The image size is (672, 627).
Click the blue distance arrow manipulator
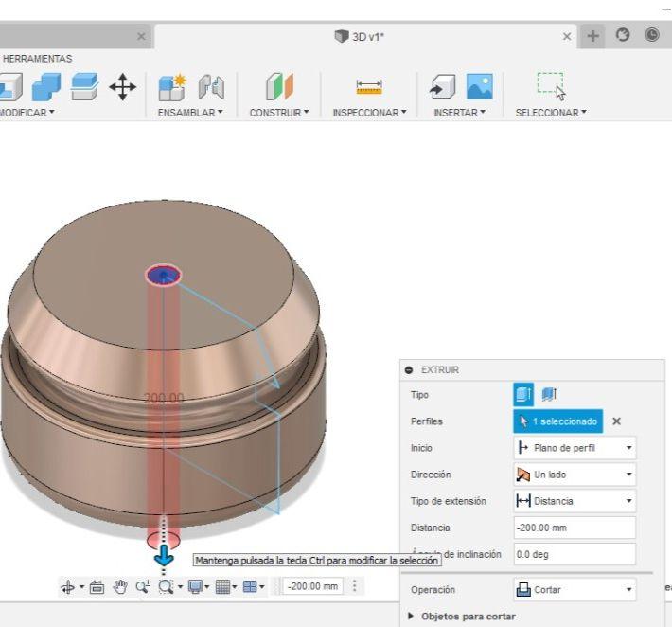tap(164, 555)
